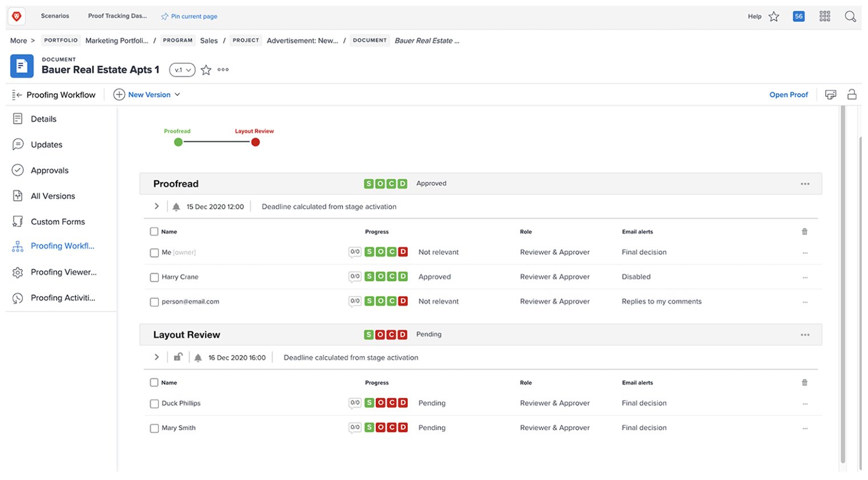Viewport: 868px width, 480px height.
Task: Open the Proof Tracking Dashboard tab
Action: 118,16
